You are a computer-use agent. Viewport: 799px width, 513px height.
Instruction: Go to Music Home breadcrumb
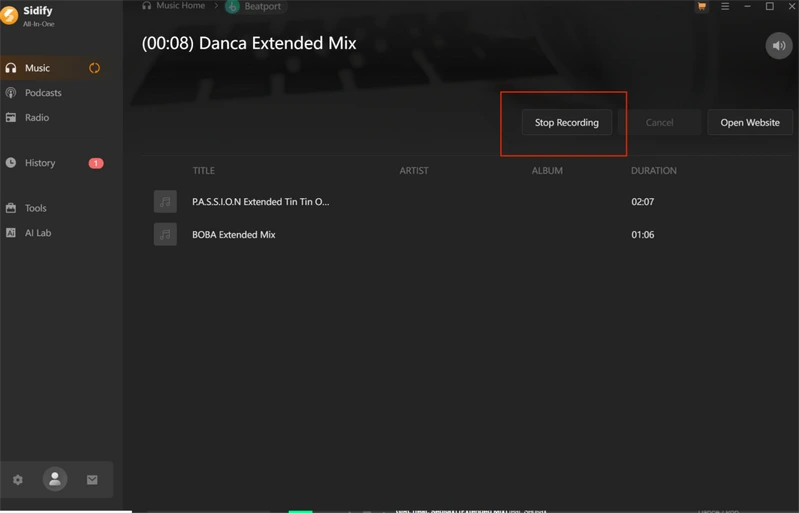[x=173, y=6]
